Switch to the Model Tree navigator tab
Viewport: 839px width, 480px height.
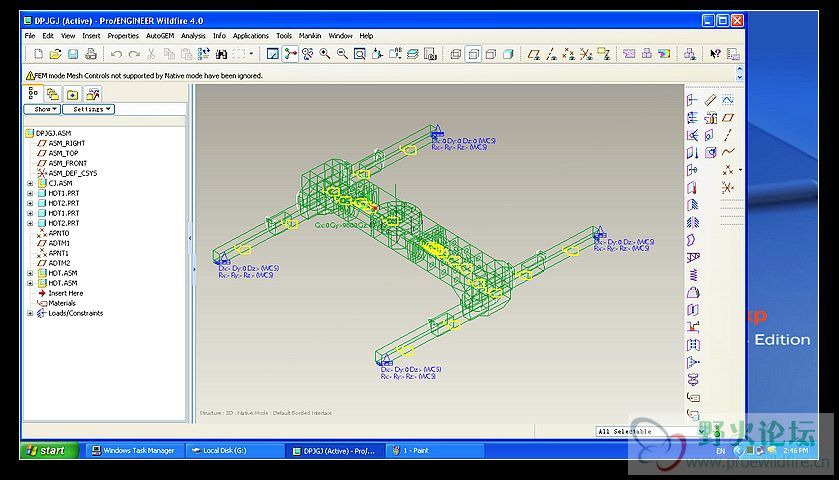[x=33, y=94]
